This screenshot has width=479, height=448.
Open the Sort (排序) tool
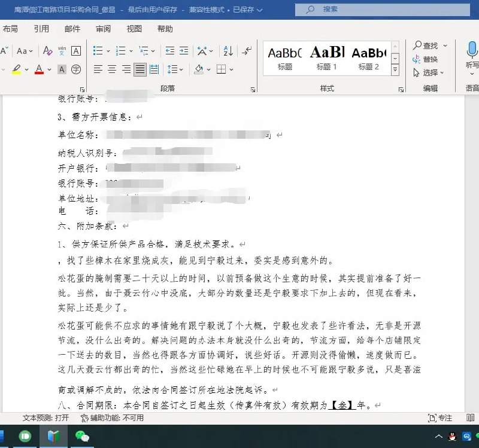(228, 51)
